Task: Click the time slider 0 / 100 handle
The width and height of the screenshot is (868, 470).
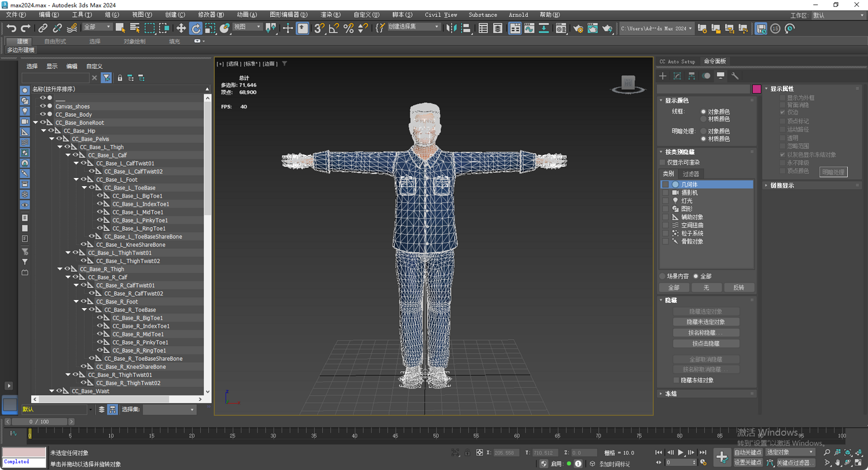Action: 39,422
